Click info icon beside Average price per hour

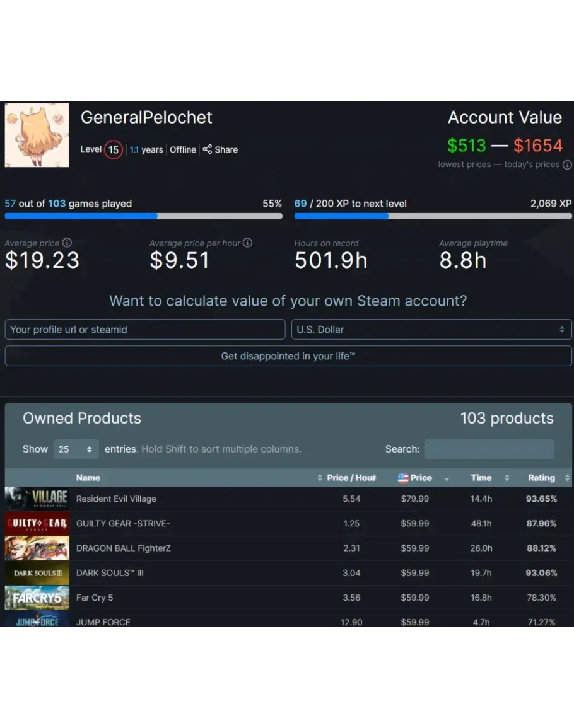(x=247, y=243)
